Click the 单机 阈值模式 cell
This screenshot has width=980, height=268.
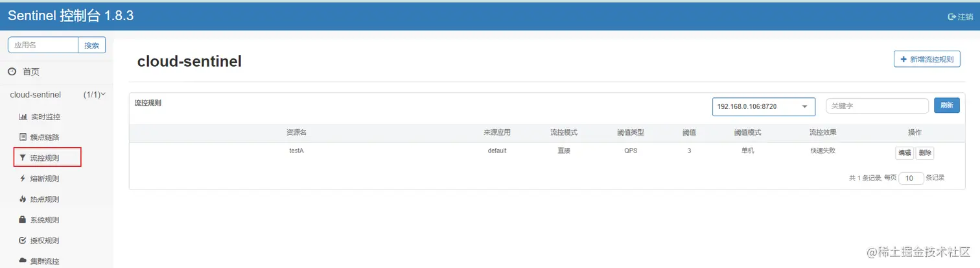[748, 151]
